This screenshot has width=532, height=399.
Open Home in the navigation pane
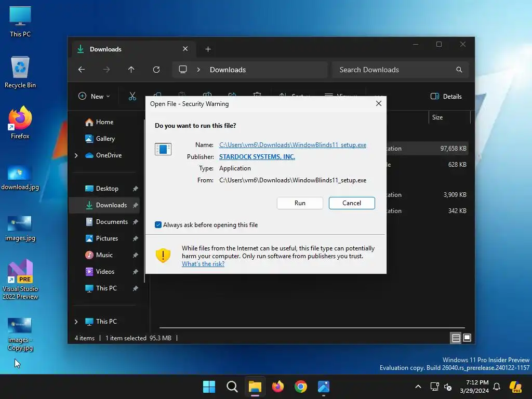click(104, 122)
